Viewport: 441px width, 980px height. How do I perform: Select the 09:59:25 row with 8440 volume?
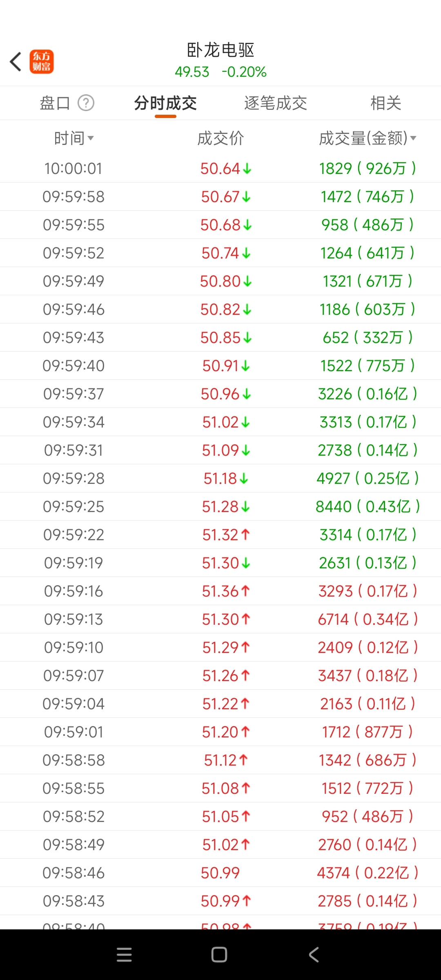pos(220,507)
